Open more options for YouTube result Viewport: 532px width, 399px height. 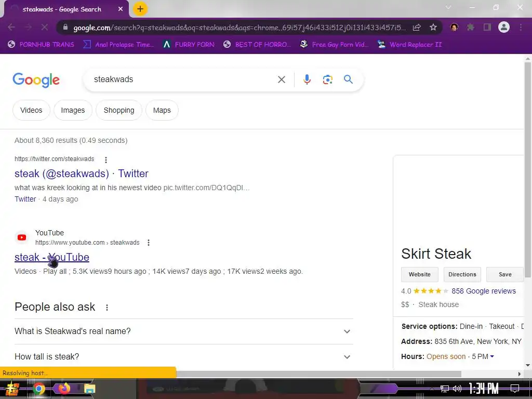[148, 243]
